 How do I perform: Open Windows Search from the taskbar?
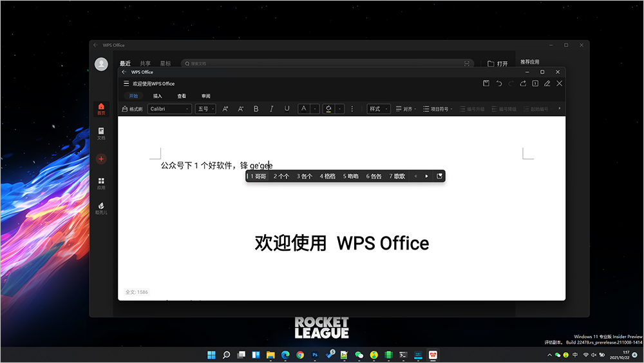226,355
